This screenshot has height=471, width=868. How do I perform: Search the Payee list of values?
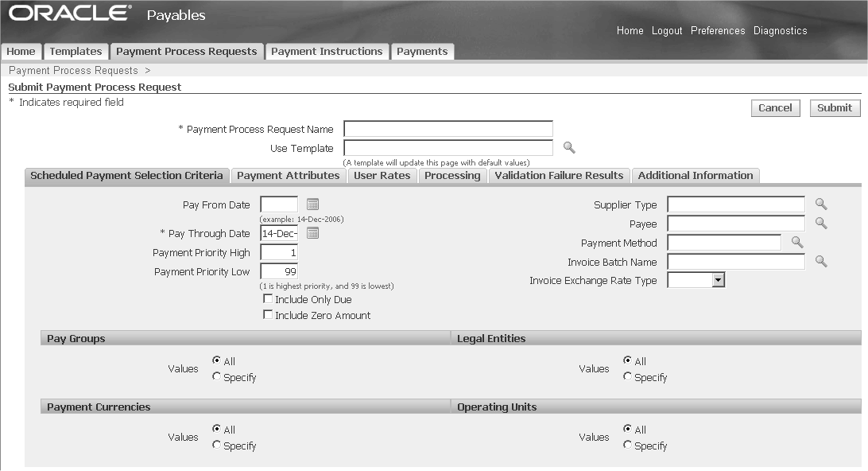pos(821,223)
